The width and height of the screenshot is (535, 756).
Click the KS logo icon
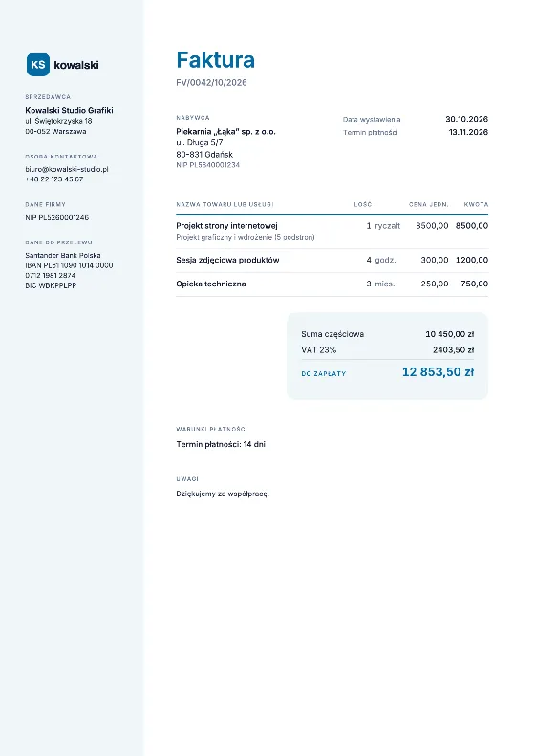point(38,65)
